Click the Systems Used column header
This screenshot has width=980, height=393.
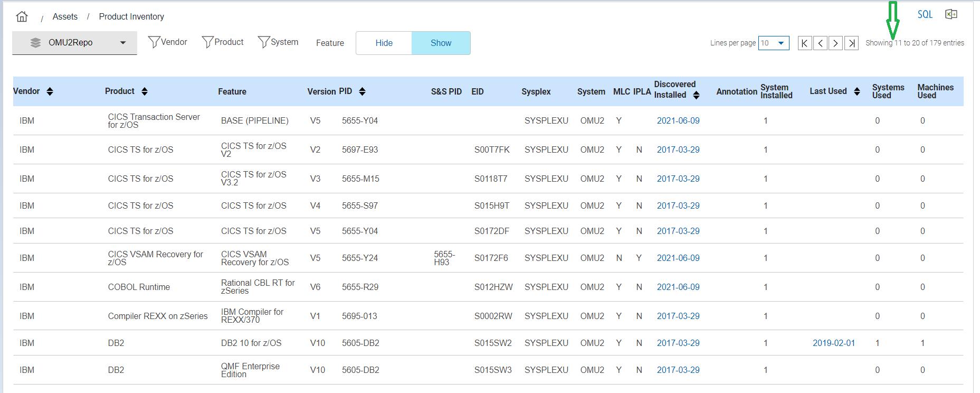pyautogui.click(x=888, y=91)
